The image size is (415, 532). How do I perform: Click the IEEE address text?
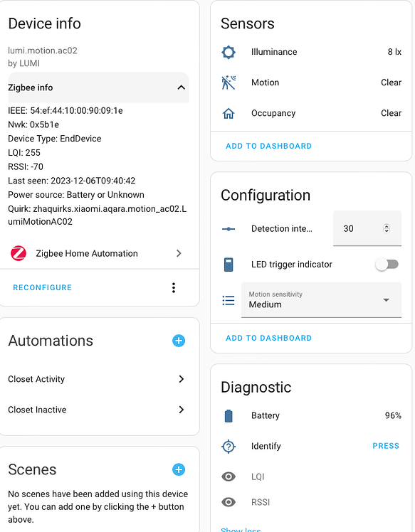pos(65,111)
